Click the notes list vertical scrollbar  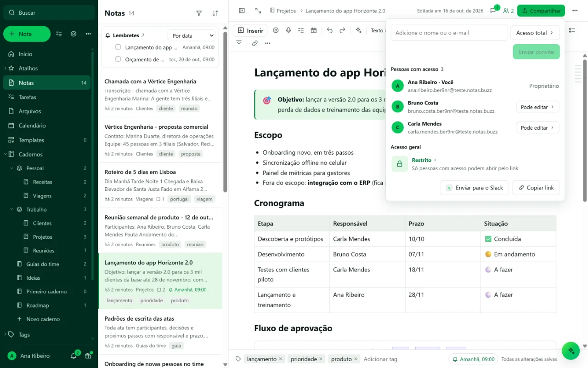[225, 112]
